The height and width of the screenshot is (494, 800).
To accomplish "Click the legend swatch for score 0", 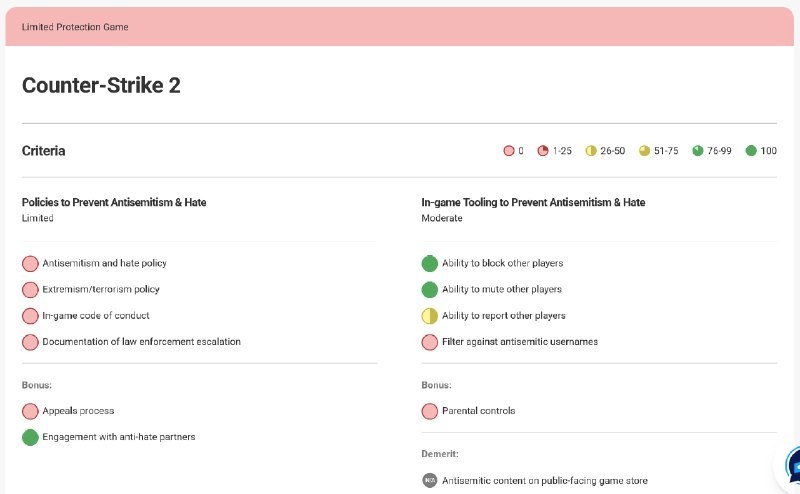I will [509, 151].
